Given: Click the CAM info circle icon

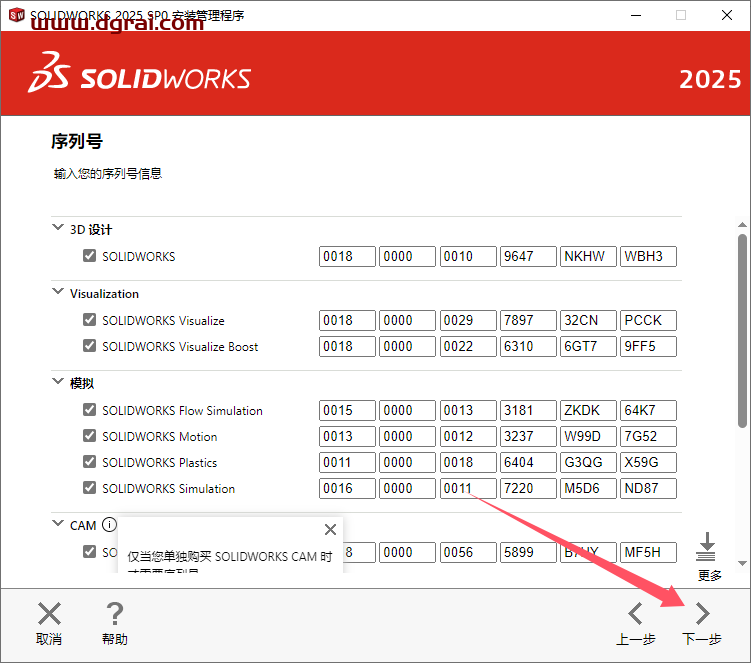Looking at the screenshot, I should [109, 525].
